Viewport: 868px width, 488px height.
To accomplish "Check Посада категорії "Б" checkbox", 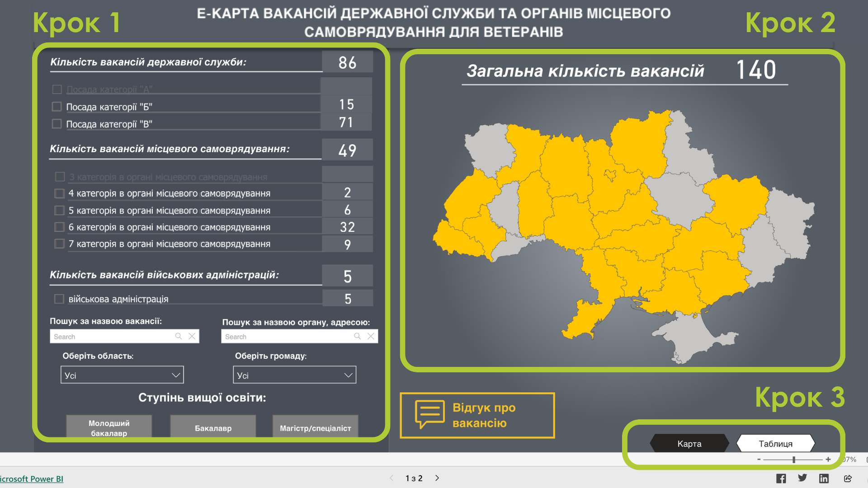I will 57,107.
